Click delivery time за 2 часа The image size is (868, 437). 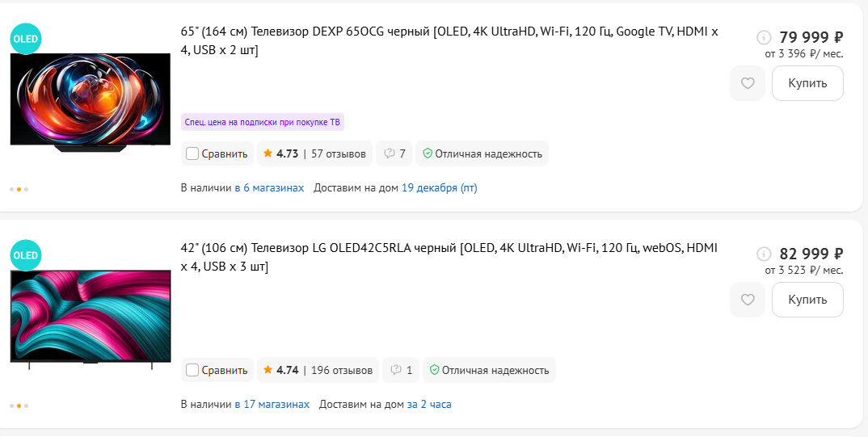(x=428, y=404)
